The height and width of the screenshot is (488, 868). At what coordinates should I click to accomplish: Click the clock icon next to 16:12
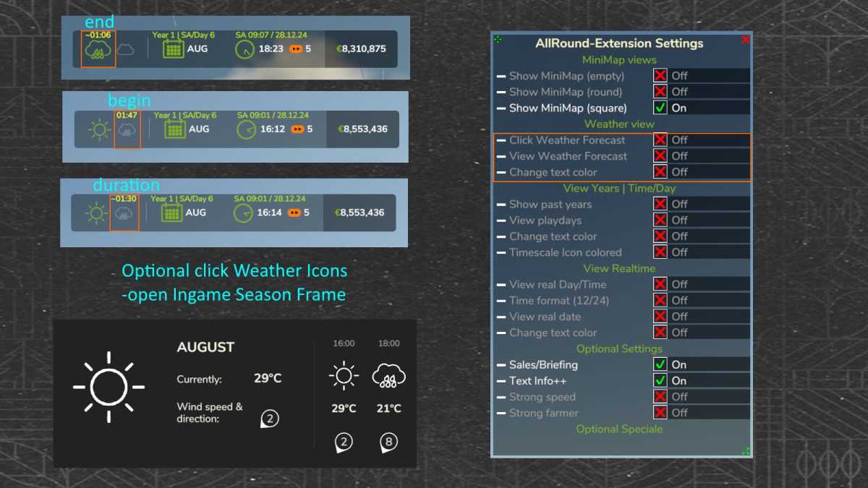(x=246, y=129)
